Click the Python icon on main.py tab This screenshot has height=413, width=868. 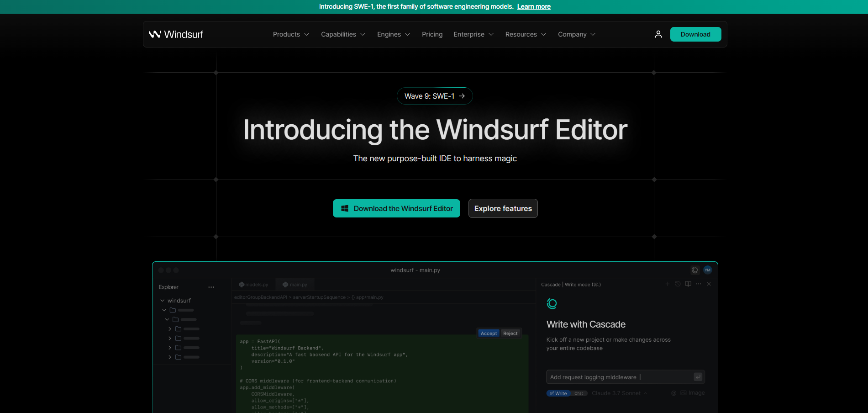pyautogui.click(x=285, y=285)
